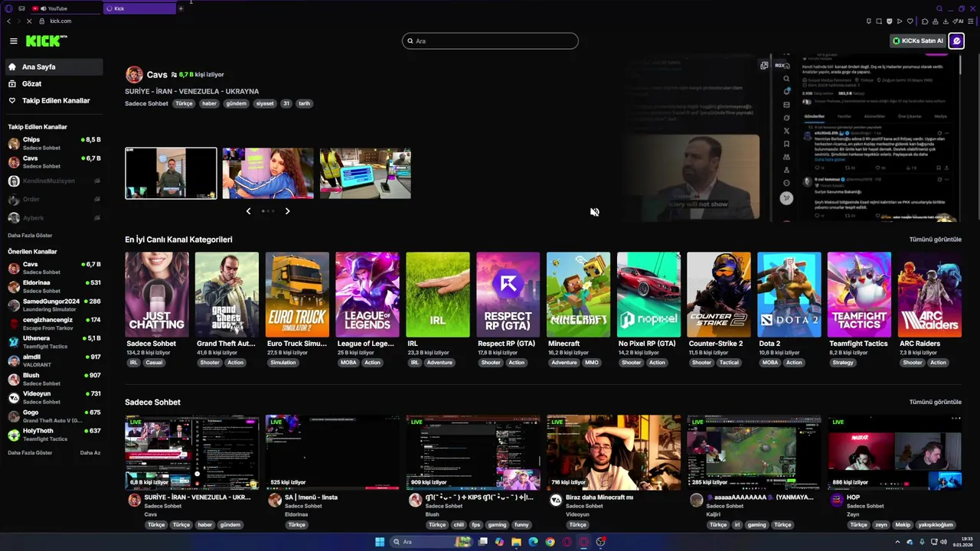Open Microsoft Edge from taskbar

(533, 542)
